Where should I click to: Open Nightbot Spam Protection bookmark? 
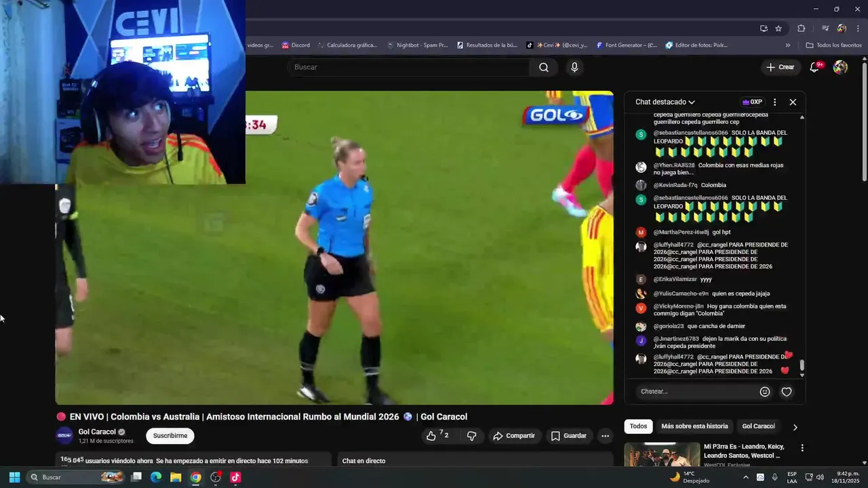click(417, 45)
